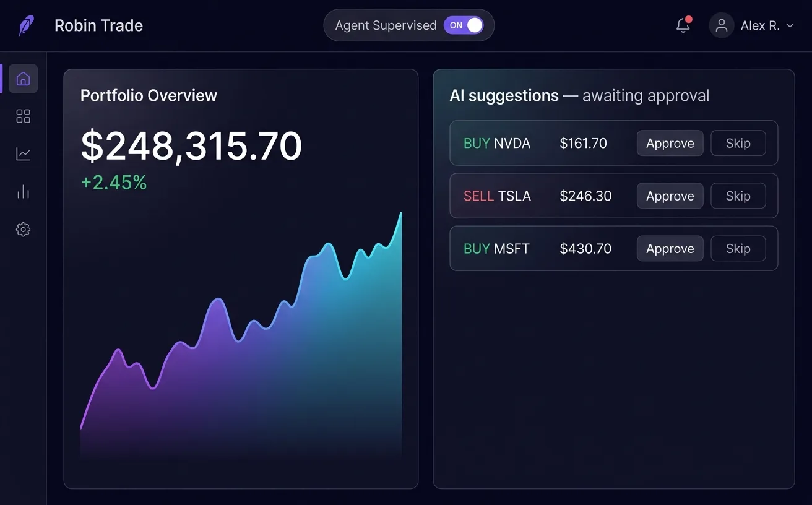Skip the BUY MSFT suggestion
Image resolution: width=812 pixels, height=505 pixels.
point(738,248)
